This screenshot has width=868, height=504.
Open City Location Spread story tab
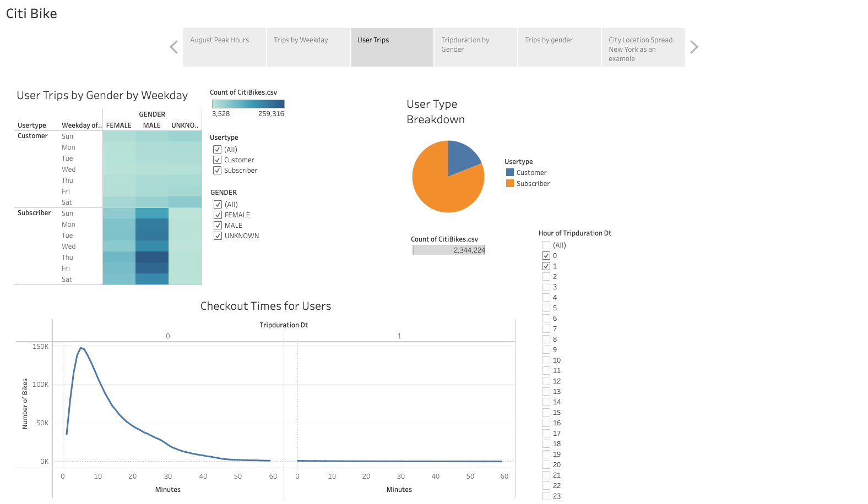pos(643,47)
